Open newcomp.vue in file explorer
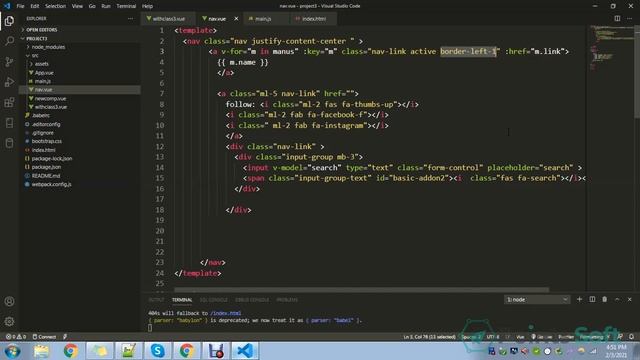Image resolution: width=640 pixels, height=360 pixels. click(x=50, y=98)
